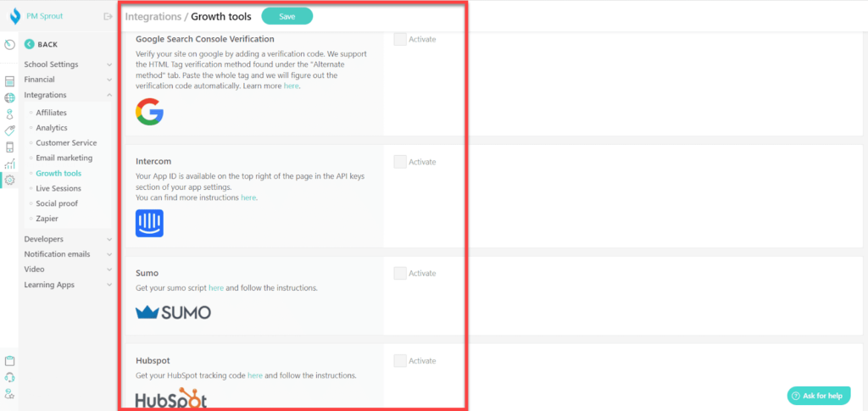Click the HubSpot logo

171,398
